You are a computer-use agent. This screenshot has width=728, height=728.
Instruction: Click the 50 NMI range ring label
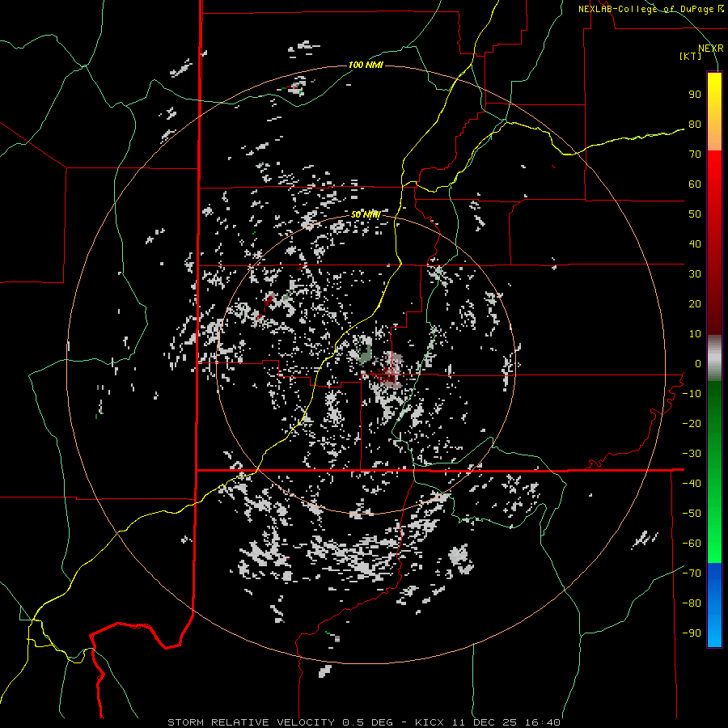(x=366, y=214)
